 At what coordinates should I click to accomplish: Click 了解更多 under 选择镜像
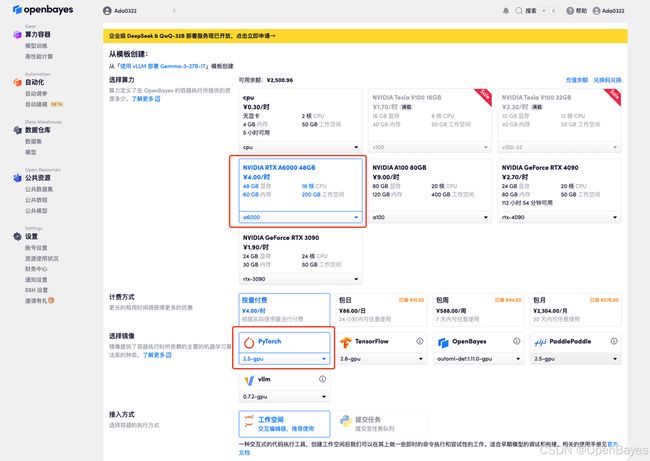pyautogui.click(x=154, y=355)
